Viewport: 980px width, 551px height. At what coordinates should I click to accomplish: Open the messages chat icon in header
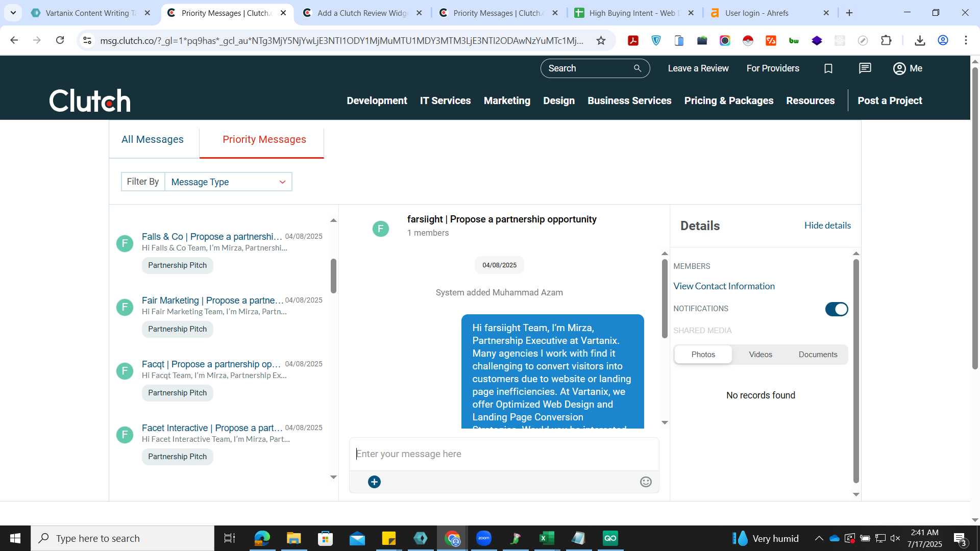(x=865, y=68)
